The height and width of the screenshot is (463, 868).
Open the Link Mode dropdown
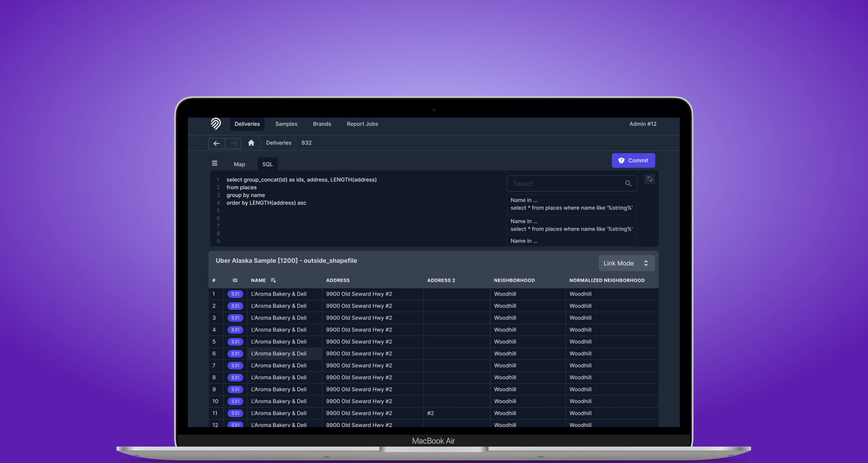point(626,263)
